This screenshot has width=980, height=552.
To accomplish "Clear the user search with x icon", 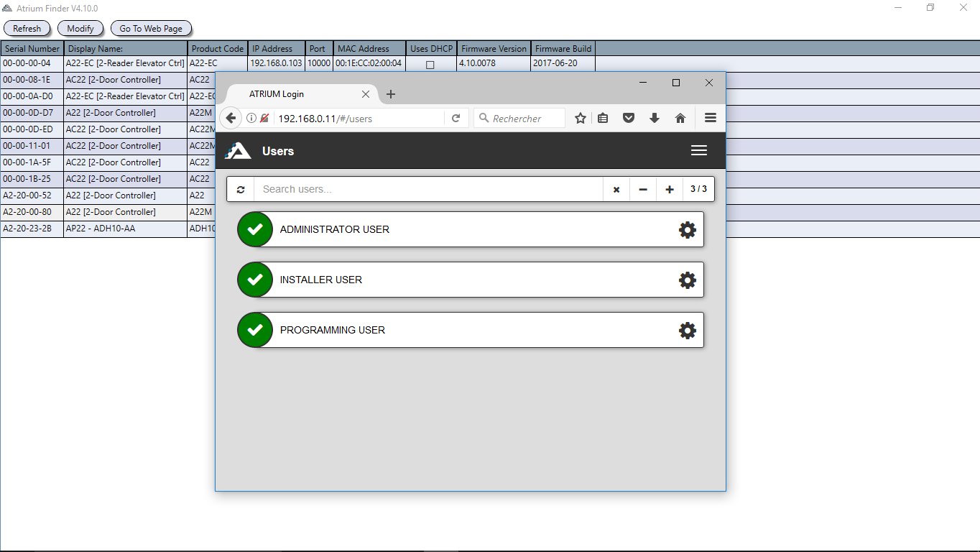I will click(x=616, y=190).
